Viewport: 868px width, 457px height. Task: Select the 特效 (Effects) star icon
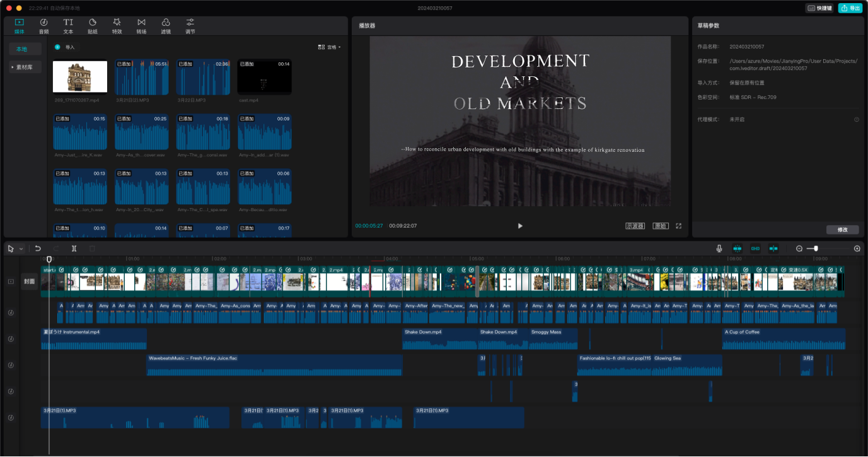(117, 26)
